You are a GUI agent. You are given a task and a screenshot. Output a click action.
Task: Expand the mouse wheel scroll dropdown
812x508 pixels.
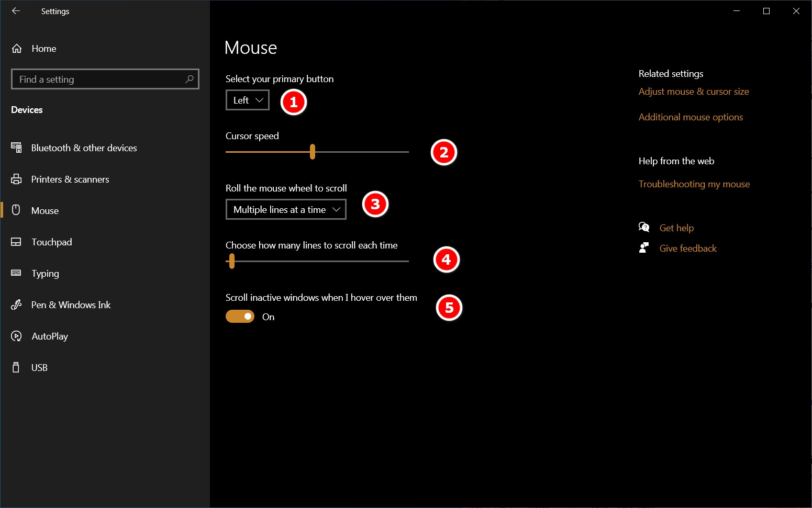[x=286, y=209]
